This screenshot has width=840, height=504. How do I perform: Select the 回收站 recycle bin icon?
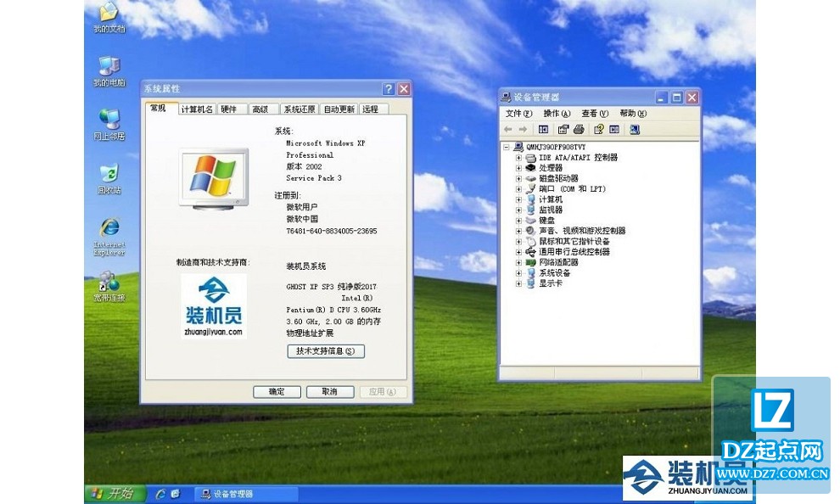109,178
